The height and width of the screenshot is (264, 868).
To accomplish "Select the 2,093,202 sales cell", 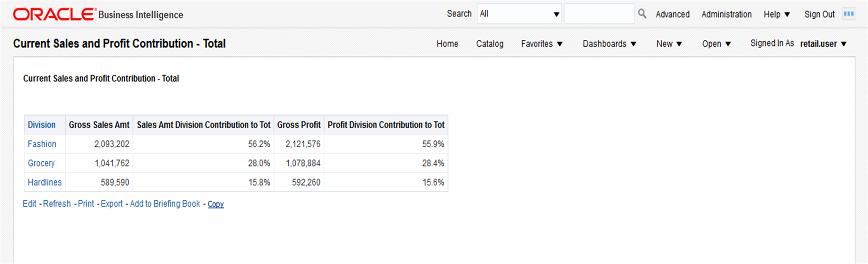I will tap(99, 144).
